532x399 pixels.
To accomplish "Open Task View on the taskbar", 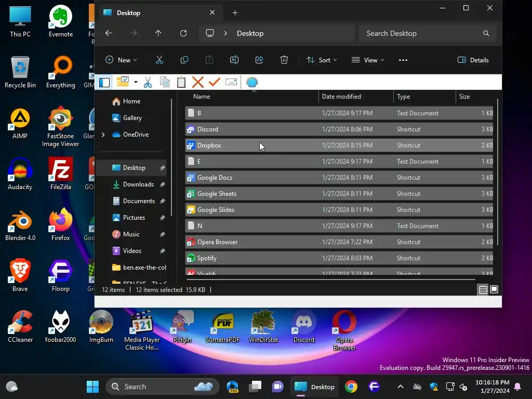I will pyautogui.click(x=255, y=387).
